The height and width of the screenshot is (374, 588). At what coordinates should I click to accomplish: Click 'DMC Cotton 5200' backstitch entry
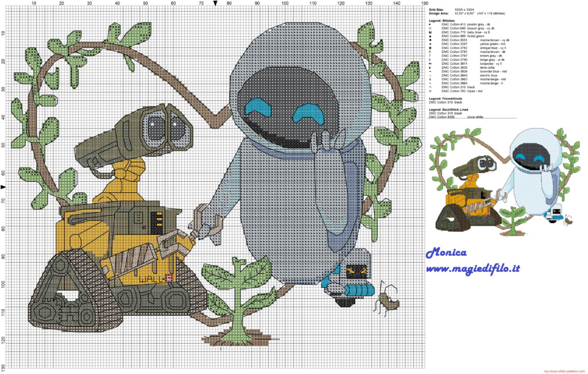(442, 117)
